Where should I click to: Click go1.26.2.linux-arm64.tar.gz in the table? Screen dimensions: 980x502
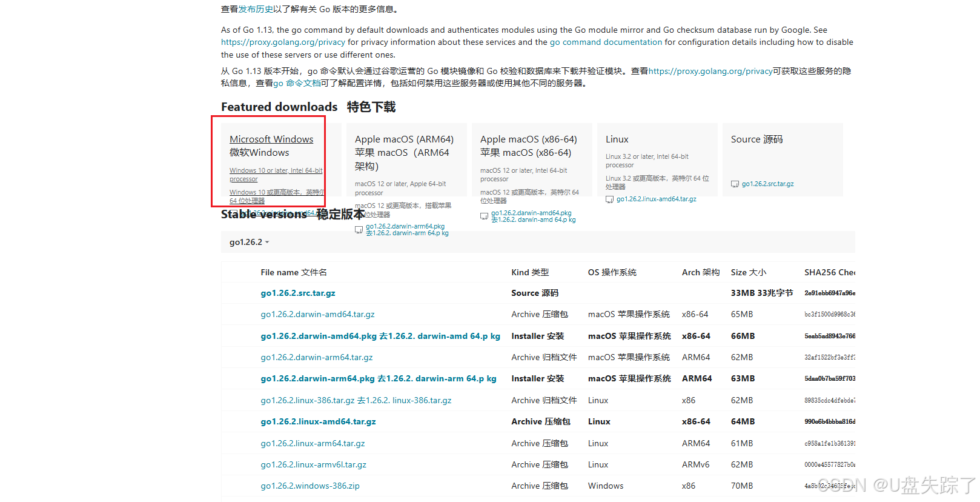[313, 443]
